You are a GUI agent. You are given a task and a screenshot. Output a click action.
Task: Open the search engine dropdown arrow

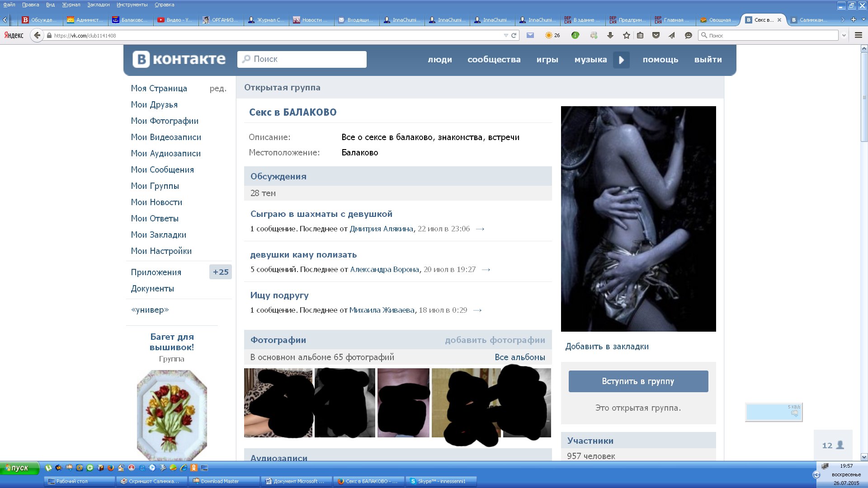point(844,35)
